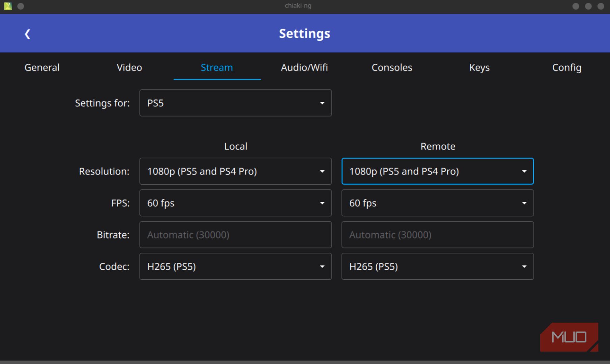Open the Settings for console dropdown
The image size is (610, 364).
(x=235, y=103)
